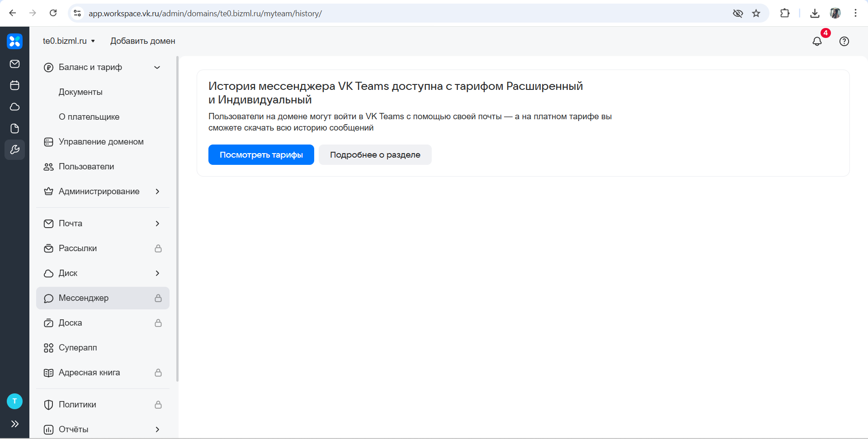Click the Посмотреть тарифы button
This screenshot has width=868, height=439.
click(x=261, y=155)
